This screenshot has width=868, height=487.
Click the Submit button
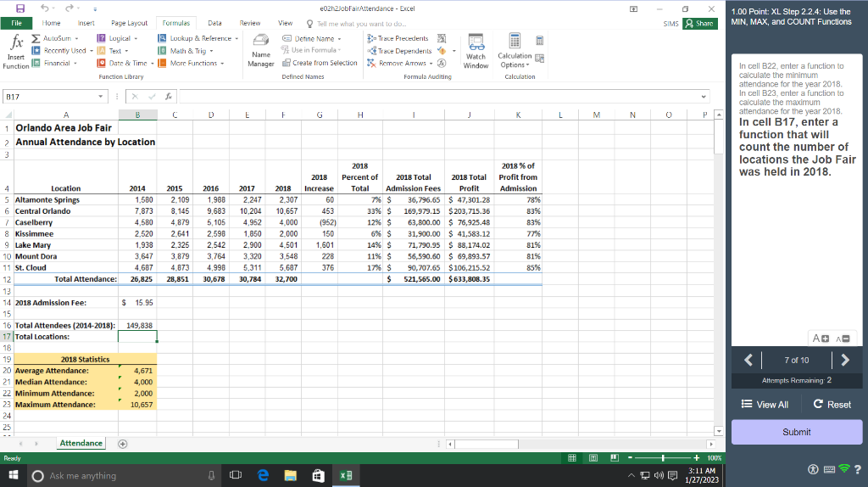click(797, 432)
